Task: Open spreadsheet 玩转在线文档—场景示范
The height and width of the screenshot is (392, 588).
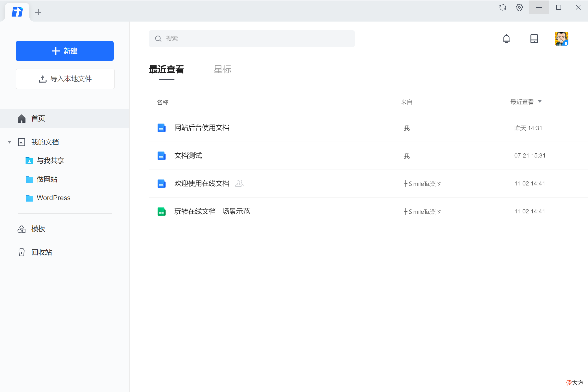Action: tap(212, 211)
